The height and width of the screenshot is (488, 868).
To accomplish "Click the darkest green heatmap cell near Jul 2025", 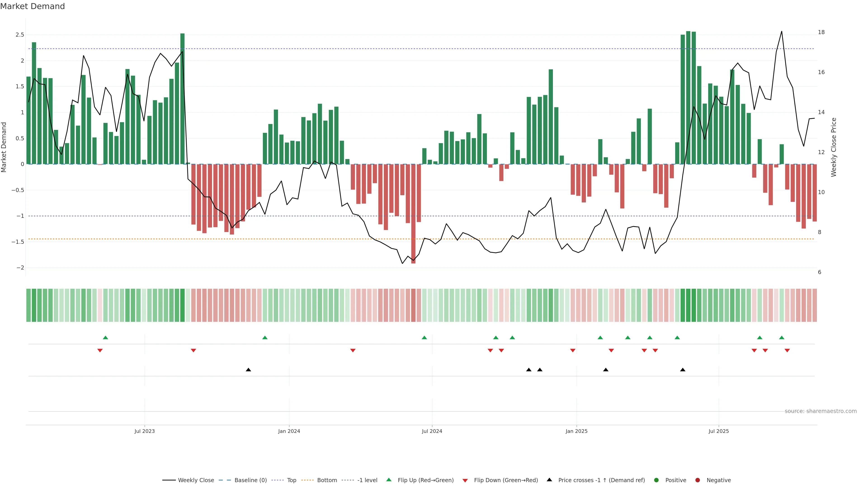I will click(x=688, y=305).
